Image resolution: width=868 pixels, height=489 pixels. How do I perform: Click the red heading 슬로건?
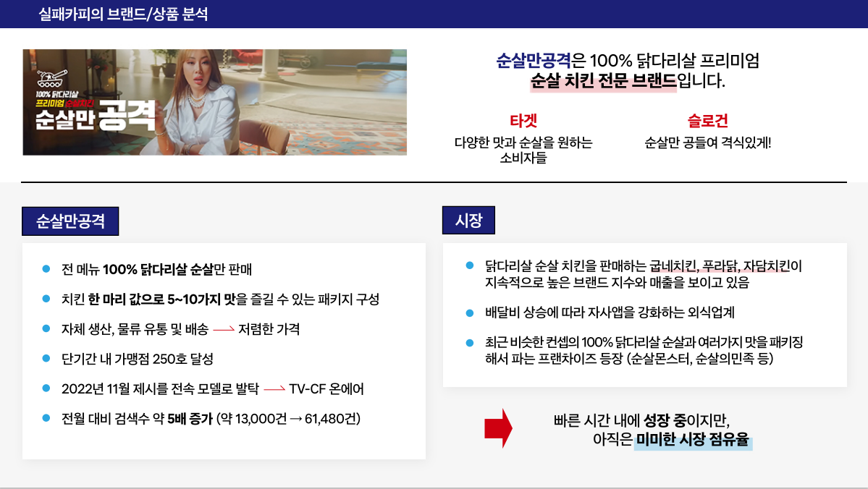point(707,121)
